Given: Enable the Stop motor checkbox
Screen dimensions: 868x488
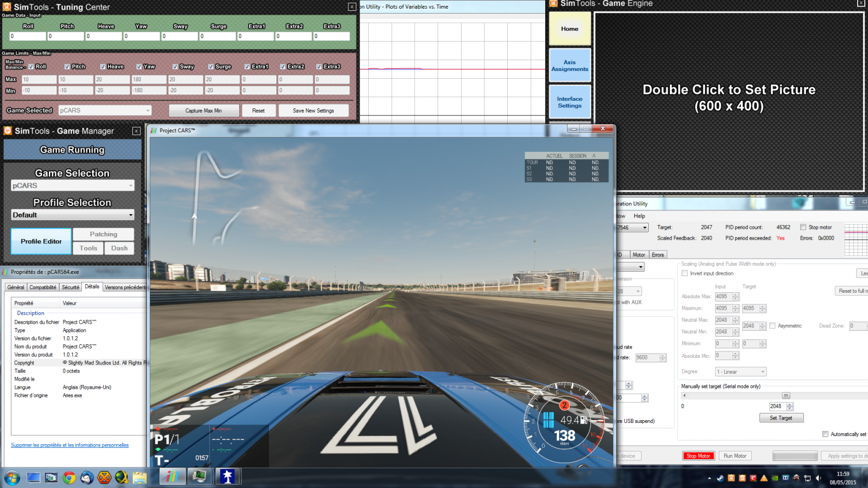Looking at the screenshot, I should tap(803, 227).
